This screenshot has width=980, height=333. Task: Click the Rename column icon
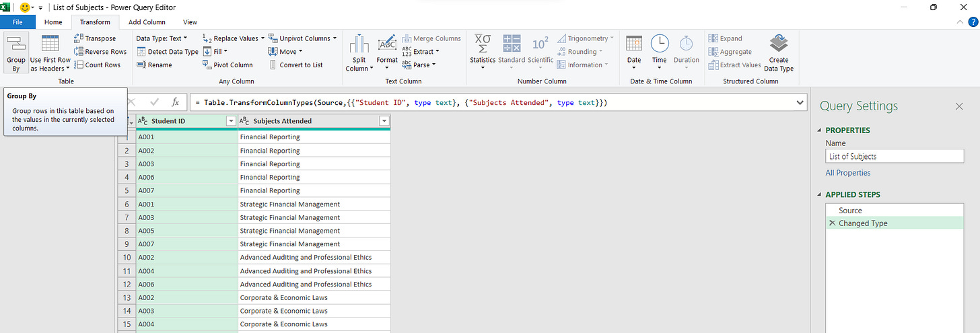[x=141, y=65]
